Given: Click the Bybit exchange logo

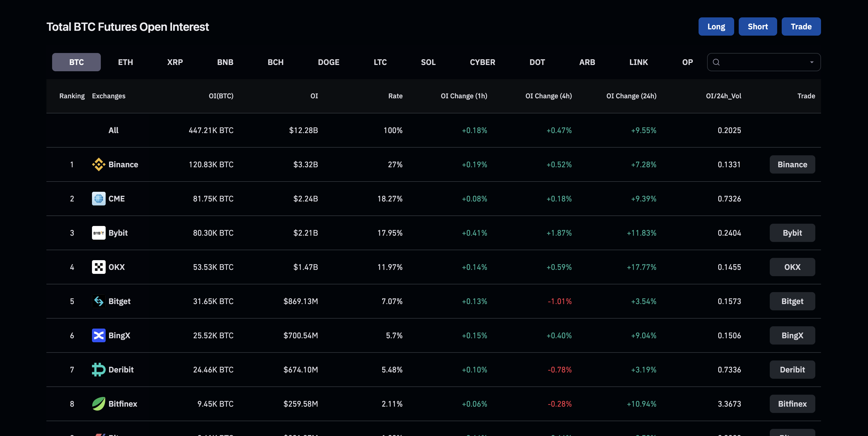Looking at the screenshot, I should 99,233.
